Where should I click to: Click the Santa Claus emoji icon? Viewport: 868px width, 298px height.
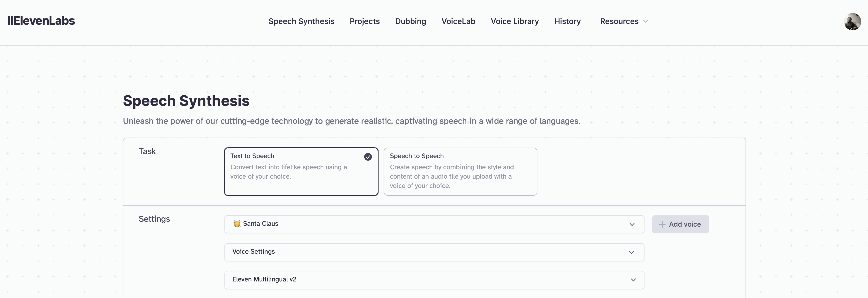click(x=237, y=223)
